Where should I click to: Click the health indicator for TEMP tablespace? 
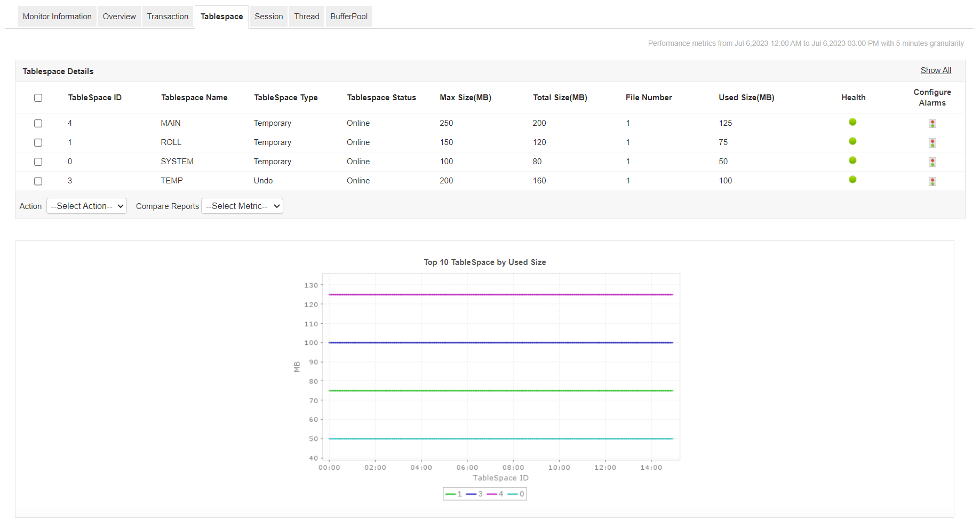click(852, 181)
